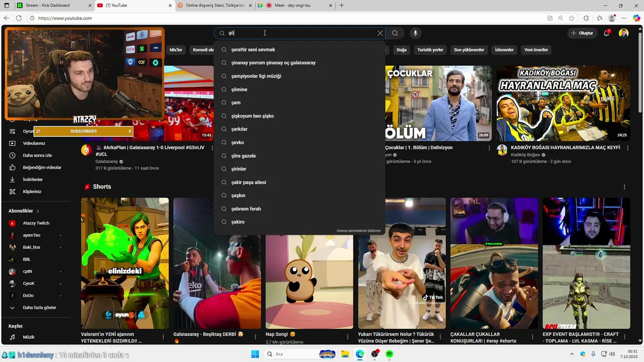Open YouTube notifications bell

(607, 33)
